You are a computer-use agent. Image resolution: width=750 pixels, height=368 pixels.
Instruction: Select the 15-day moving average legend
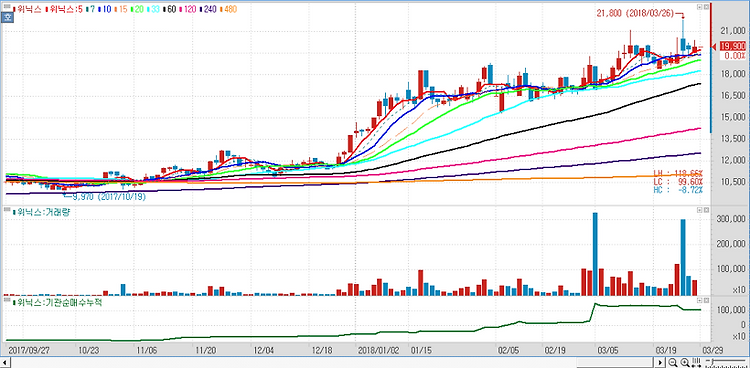(121, 9)
